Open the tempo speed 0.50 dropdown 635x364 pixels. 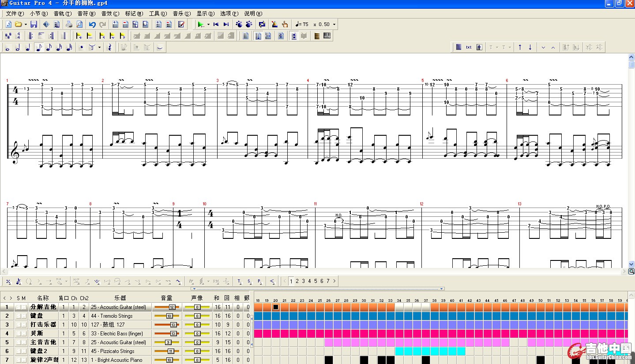point(334,24)
